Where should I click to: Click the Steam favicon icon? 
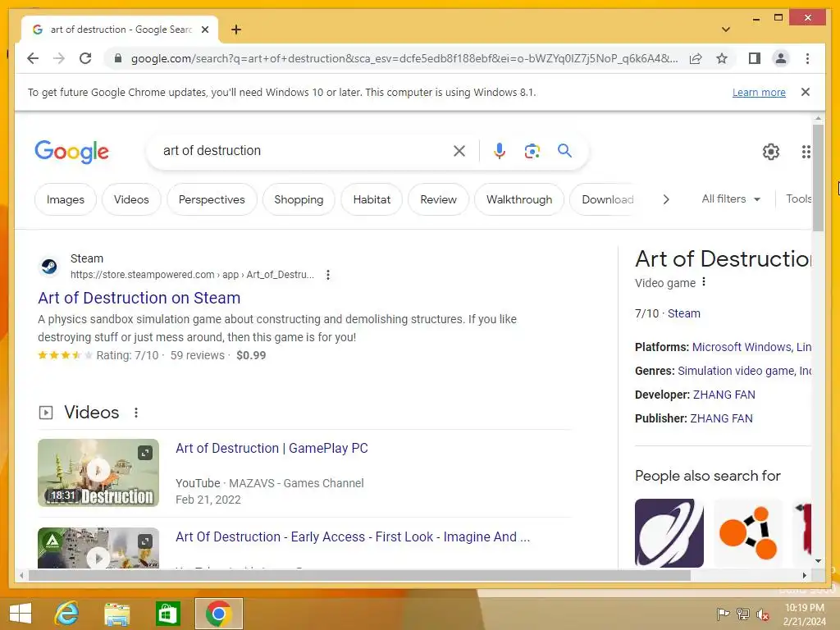(49, 266)
